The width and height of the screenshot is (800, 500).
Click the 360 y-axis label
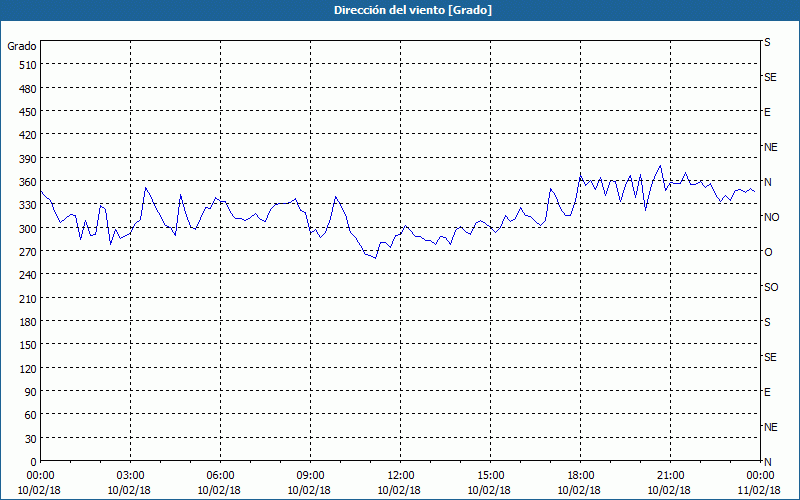tap(28, 182)
